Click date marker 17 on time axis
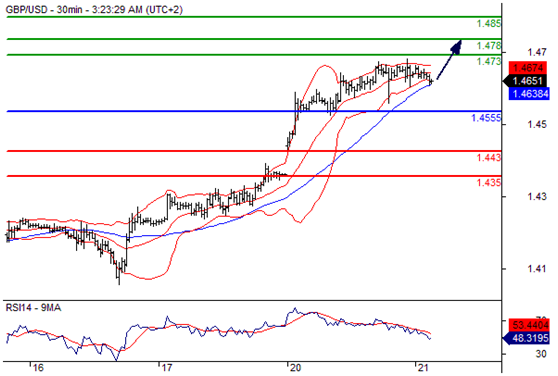558x376 pixels. click(x=166, y=367)
